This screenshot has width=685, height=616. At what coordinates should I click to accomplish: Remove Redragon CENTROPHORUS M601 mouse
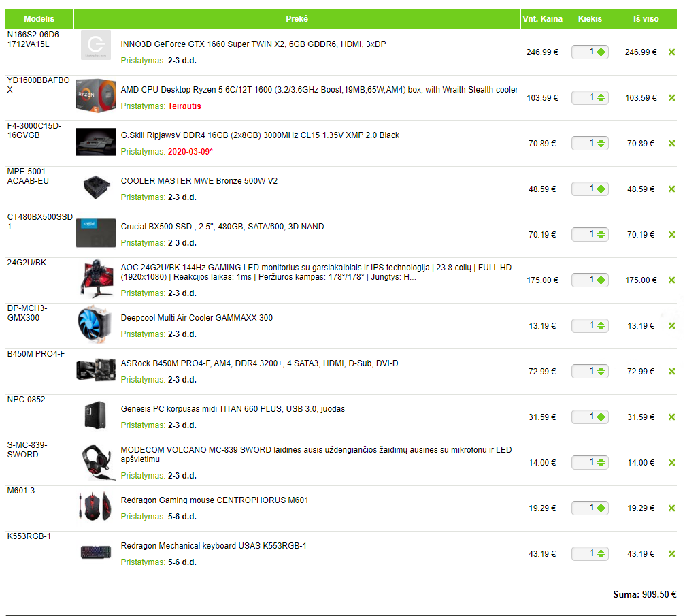pos(671,508)
